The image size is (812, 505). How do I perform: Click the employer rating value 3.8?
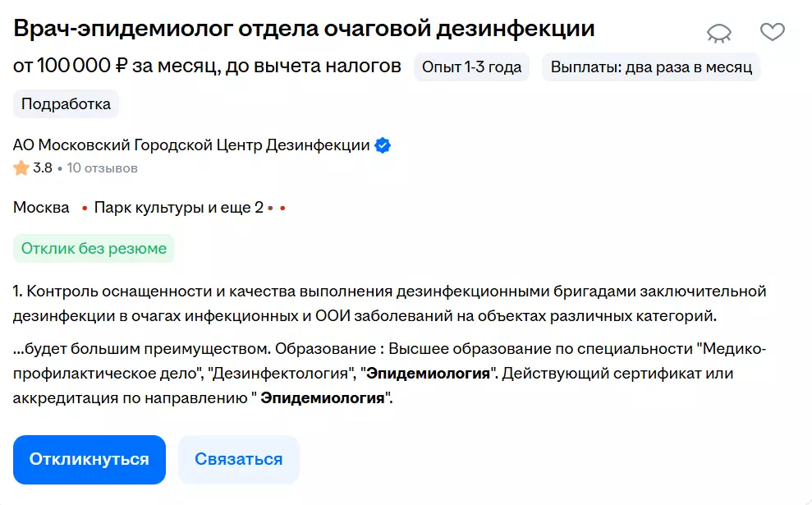(x=43, y=168)
